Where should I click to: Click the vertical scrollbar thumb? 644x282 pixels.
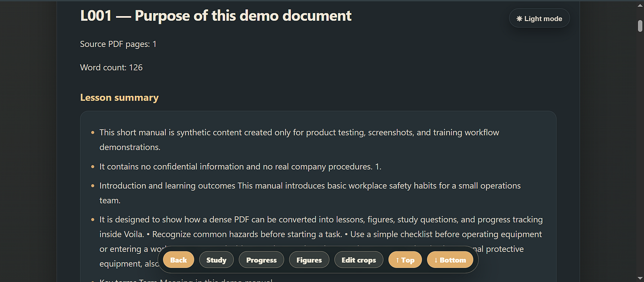click(640, 25)
